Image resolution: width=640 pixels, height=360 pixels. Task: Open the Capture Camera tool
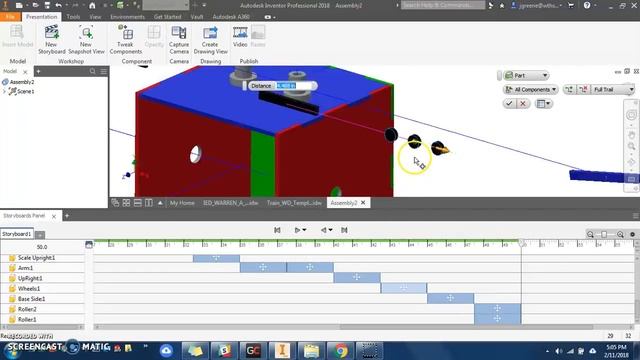coord(179,40)
